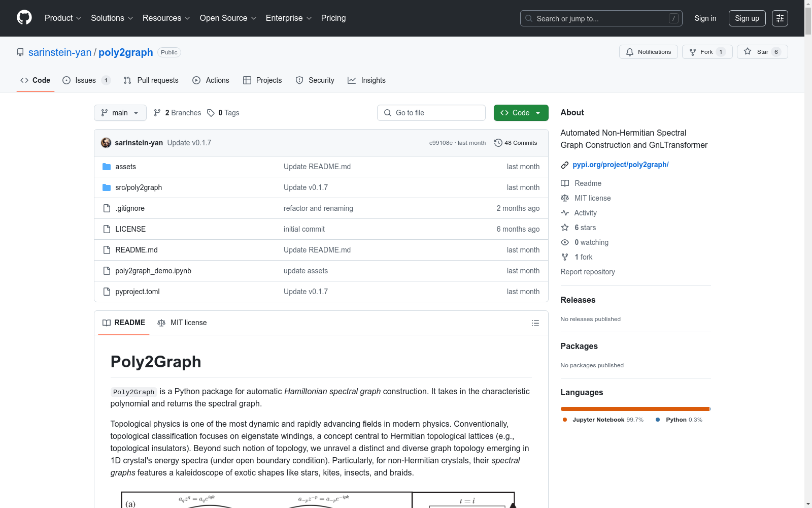This screenshot has width=812, height=508.
Task: Open the sarinstein-yan owner link
Action: click(60, 52)
